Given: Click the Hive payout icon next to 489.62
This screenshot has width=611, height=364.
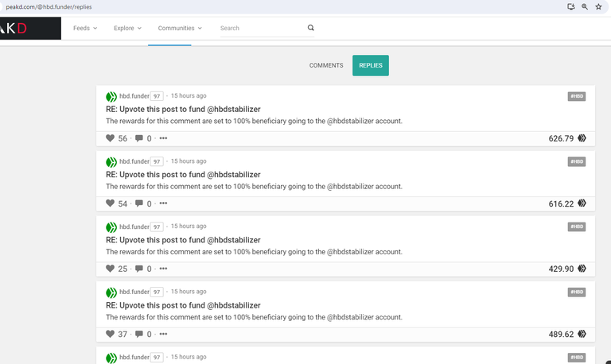Looking at the screenshot, I should [582, 334].
